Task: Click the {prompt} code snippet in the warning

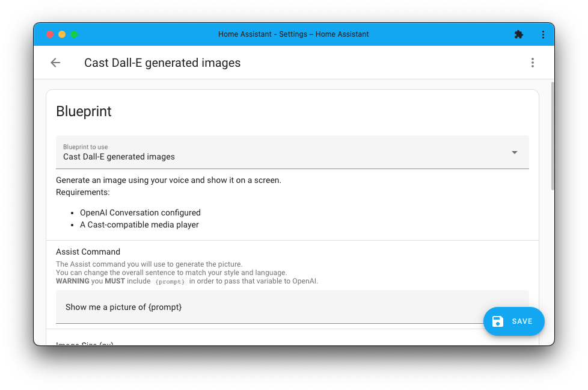Action: point(170,281)
